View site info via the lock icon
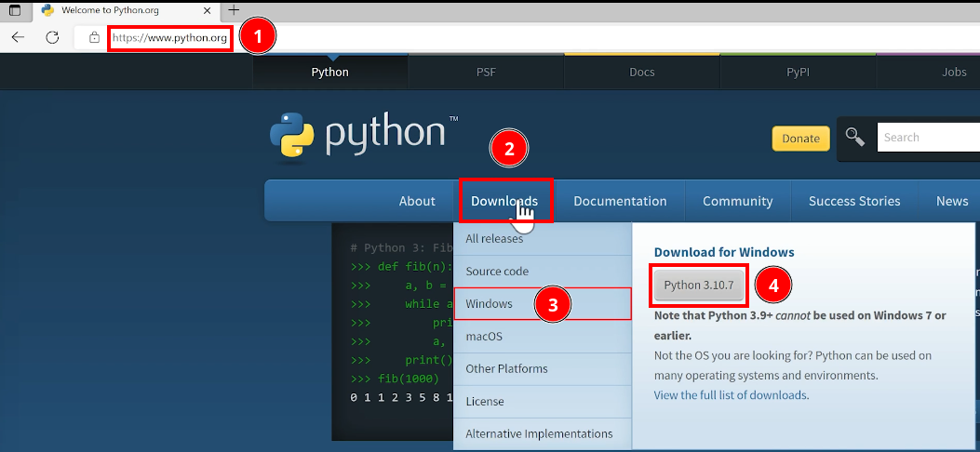The width and height of the screenshot is (980, 452). coord(94,37)
